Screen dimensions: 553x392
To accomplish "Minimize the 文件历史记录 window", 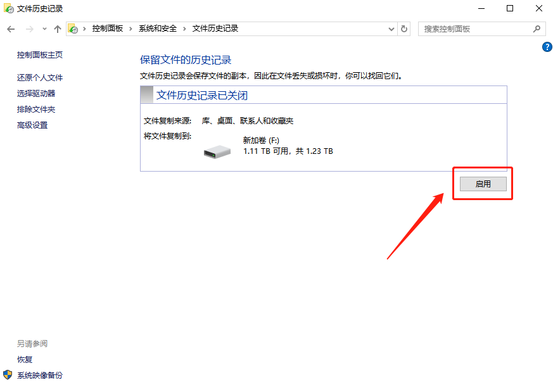I will pos(481,8).
